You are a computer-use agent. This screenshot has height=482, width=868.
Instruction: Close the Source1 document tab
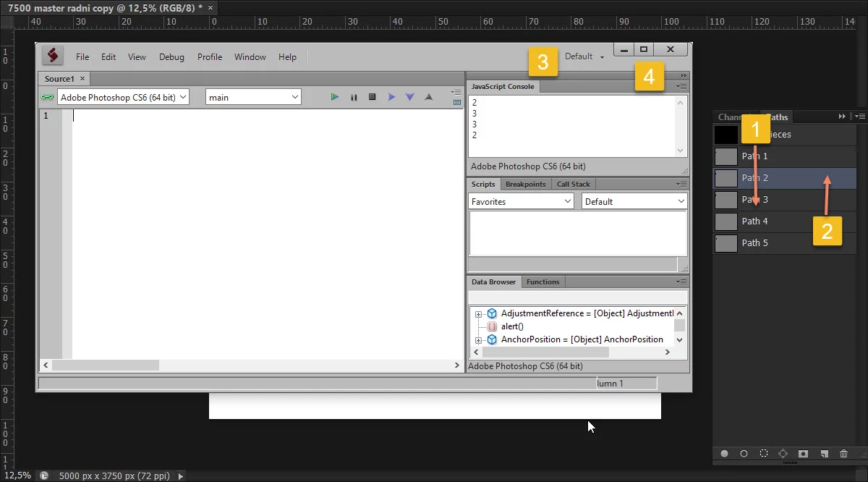pos(82,78)
